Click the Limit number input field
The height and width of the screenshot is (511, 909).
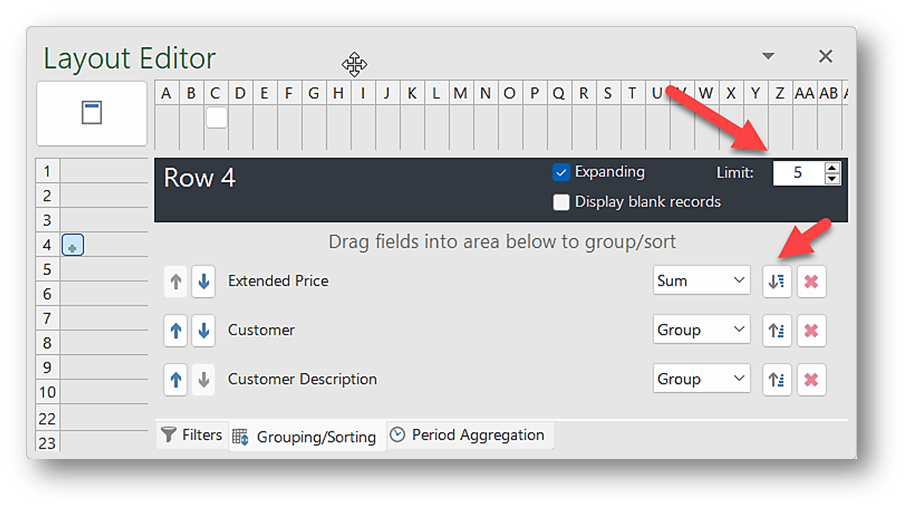[797, 173]
